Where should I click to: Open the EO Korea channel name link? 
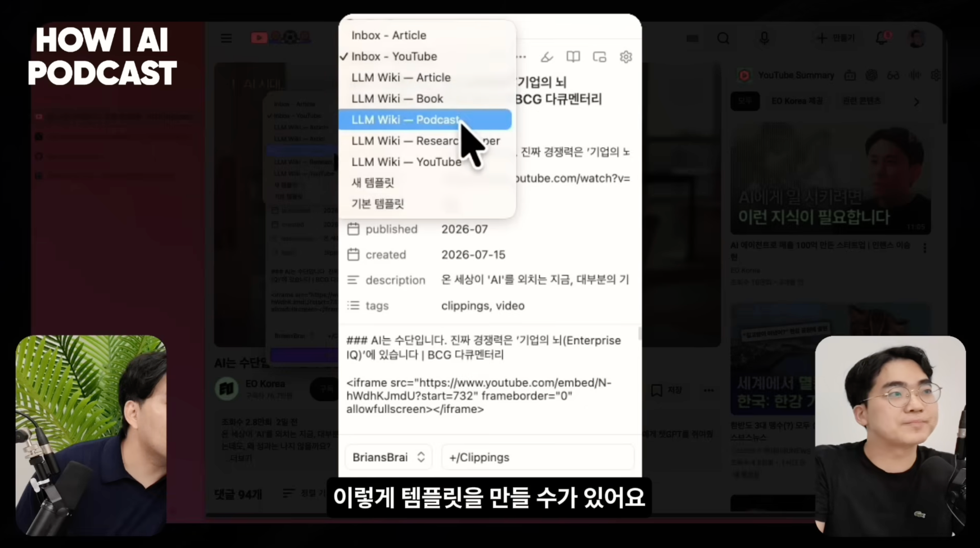click(x=265, y=384)
